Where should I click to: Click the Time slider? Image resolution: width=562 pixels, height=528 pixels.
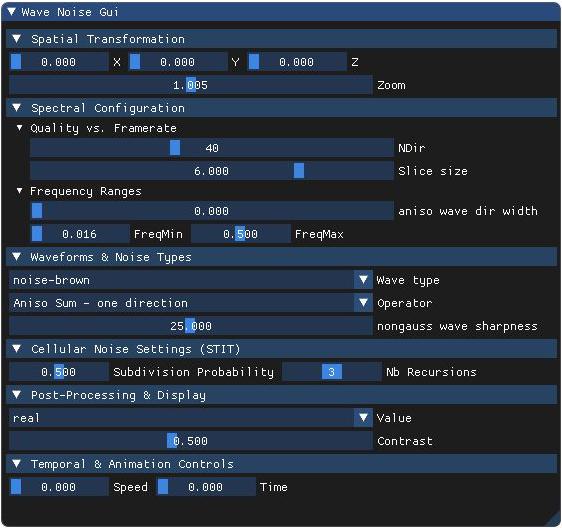(206, 486)
